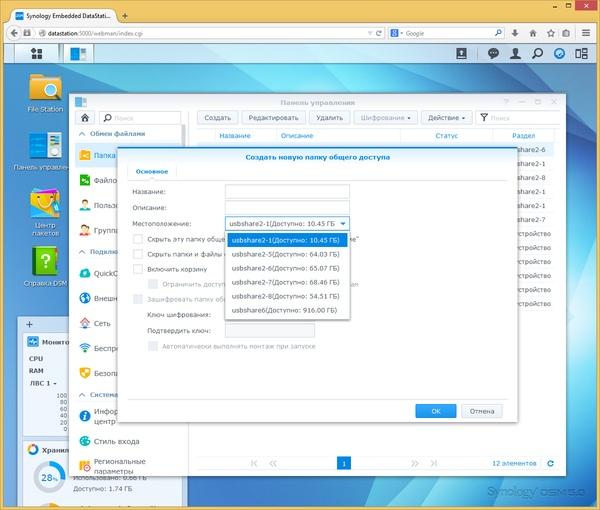The height and width of the screenshot is (510, 600).
Task: Open the Info Center item
Action: coord(97,416)
